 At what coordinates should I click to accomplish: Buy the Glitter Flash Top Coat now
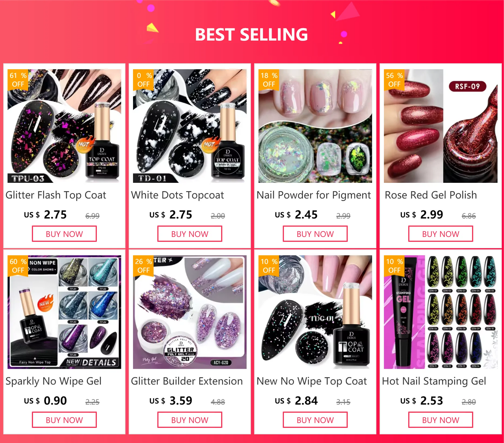coord(64,234)
